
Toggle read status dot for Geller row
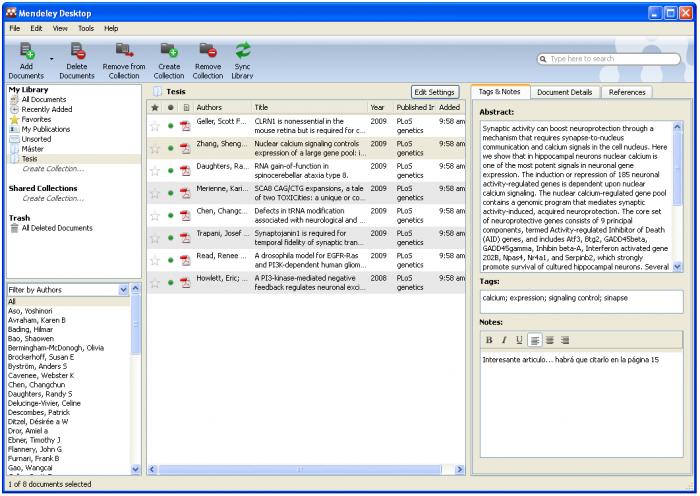tap(171, 126)
